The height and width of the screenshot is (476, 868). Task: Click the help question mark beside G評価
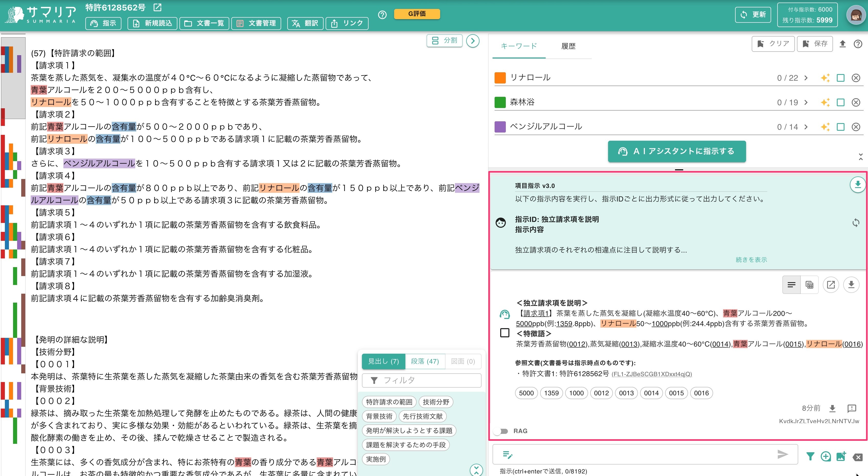point(382,15)
